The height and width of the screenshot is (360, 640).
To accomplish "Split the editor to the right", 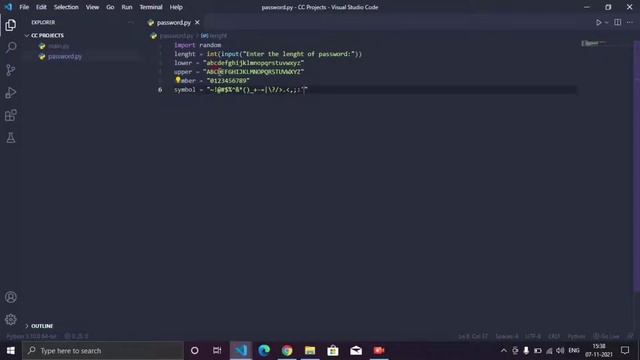I will (618, 22).
